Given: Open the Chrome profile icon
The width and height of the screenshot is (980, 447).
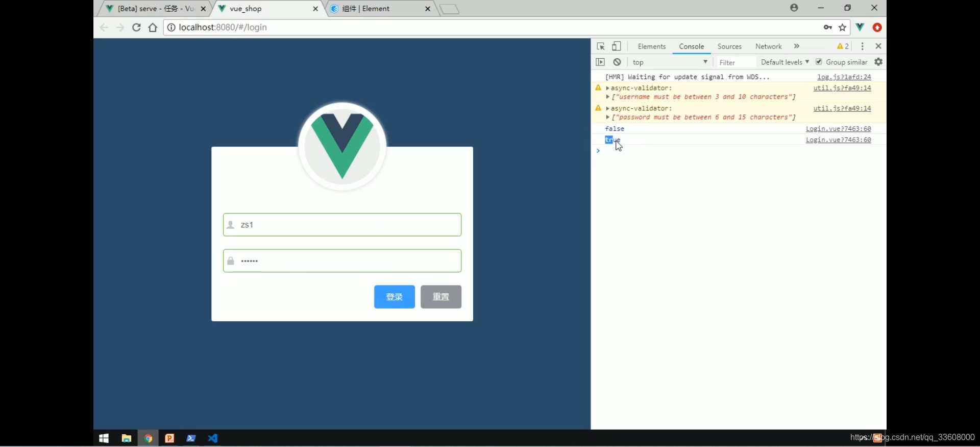Looking at the screenshot, I should pyautogui.click(x=794, y=8).
